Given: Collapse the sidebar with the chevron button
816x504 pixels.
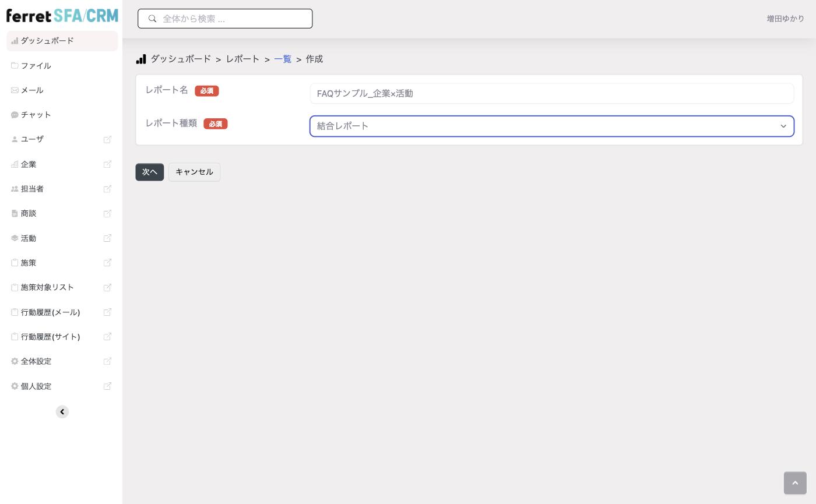Looking at the screenshot, I should click(62, 412).
